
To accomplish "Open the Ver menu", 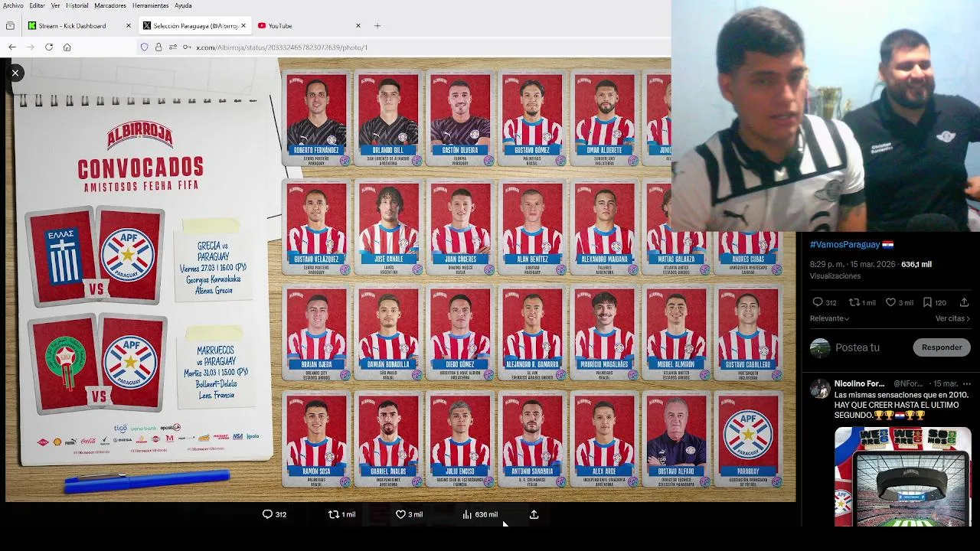I will (55, 5).
